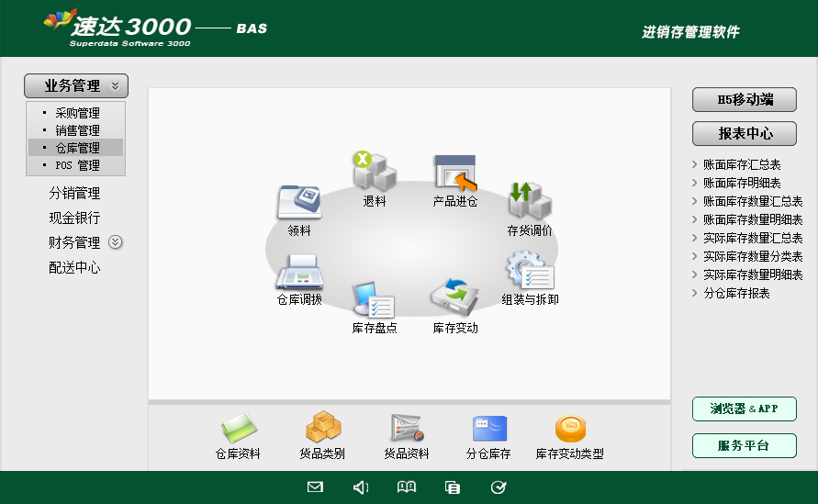This screenshot has height=504, width=818.
Task: Click the 退料 (material return) icon
Action: [x=374, y=173]
